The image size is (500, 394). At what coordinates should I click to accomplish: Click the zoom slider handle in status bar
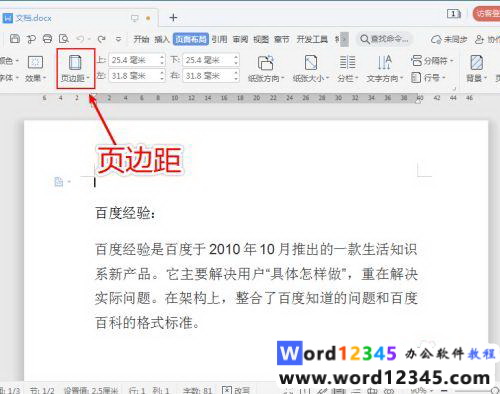(x=495, y=391)
